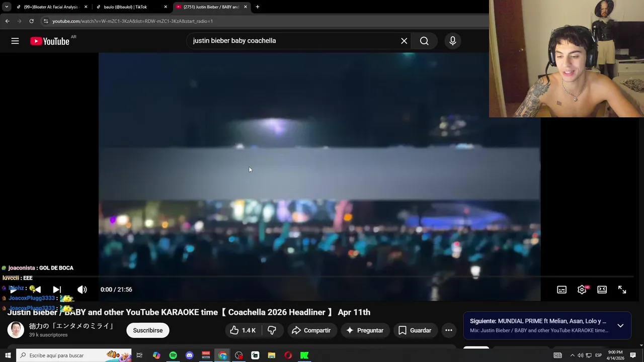Seek using the video progress bar
This screenshot has width=644, height=362.
tap(319, 277)
